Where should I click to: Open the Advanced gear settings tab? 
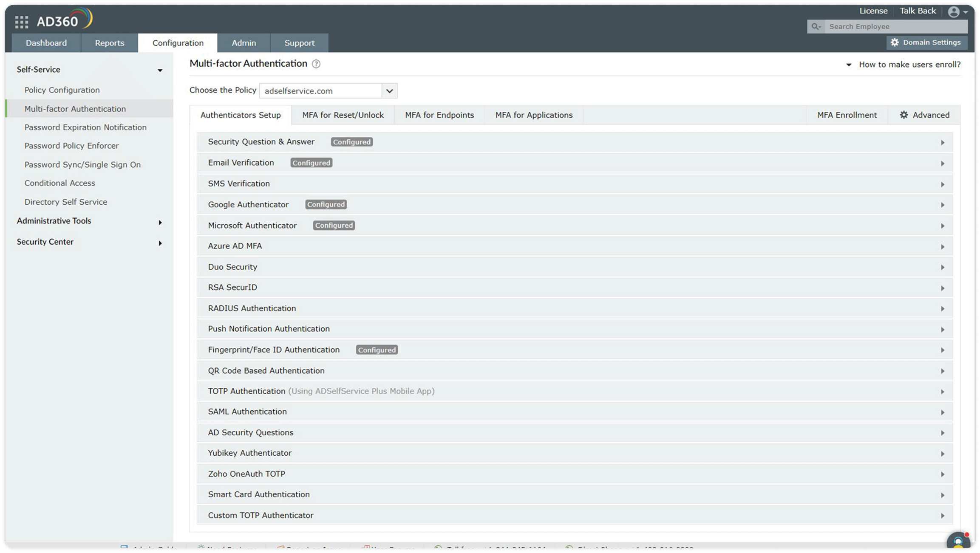coord(924,115)
